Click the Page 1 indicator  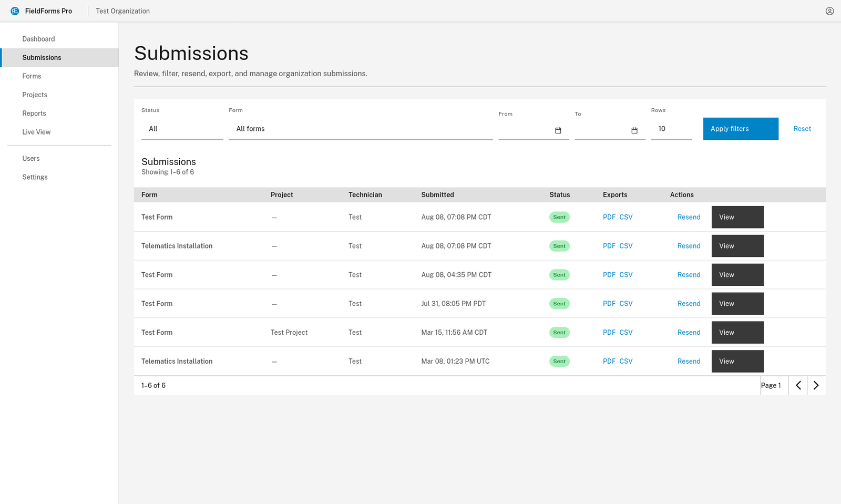(x=771, y=386)
